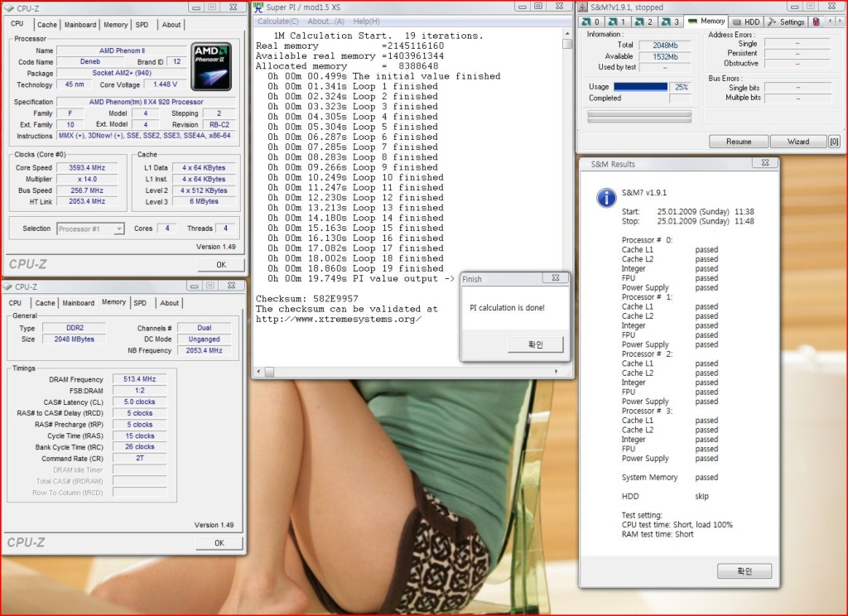Viewport: 848px width, 616px height.
Task: Click the CPU-Z icon in the Processor-info window title bar
Action: pos(8,8)
